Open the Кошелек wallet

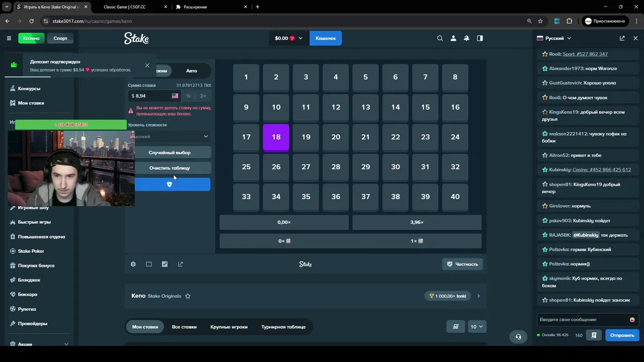pos(326,38)
